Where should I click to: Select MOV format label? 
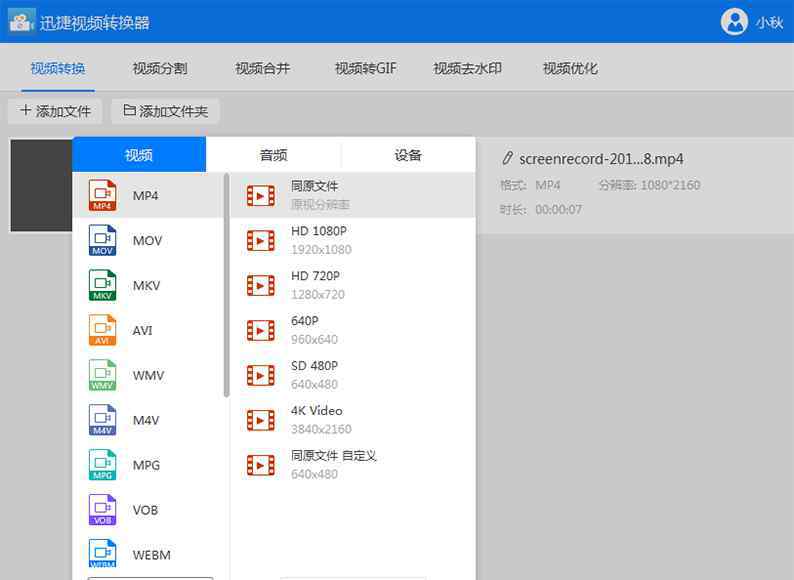point(147,241)
